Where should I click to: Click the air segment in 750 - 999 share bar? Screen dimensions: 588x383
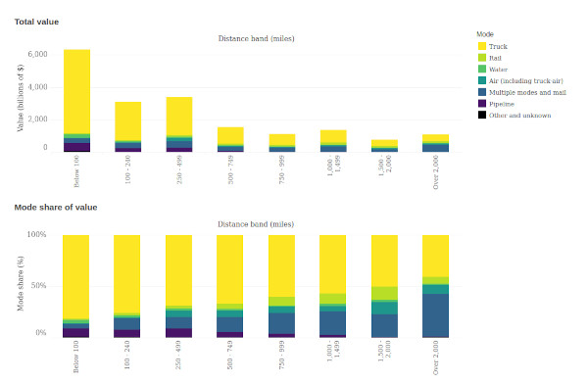coord(281,310)
